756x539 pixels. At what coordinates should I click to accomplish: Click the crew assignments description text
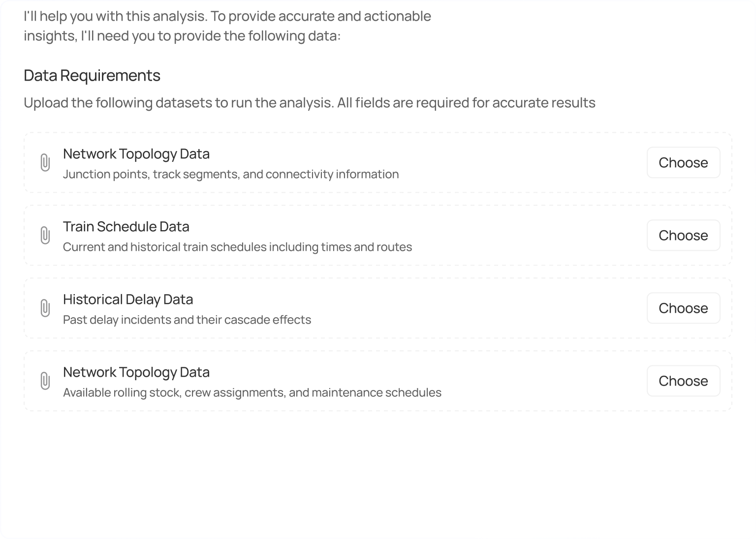pyautogui.click(x=252, y=392)
